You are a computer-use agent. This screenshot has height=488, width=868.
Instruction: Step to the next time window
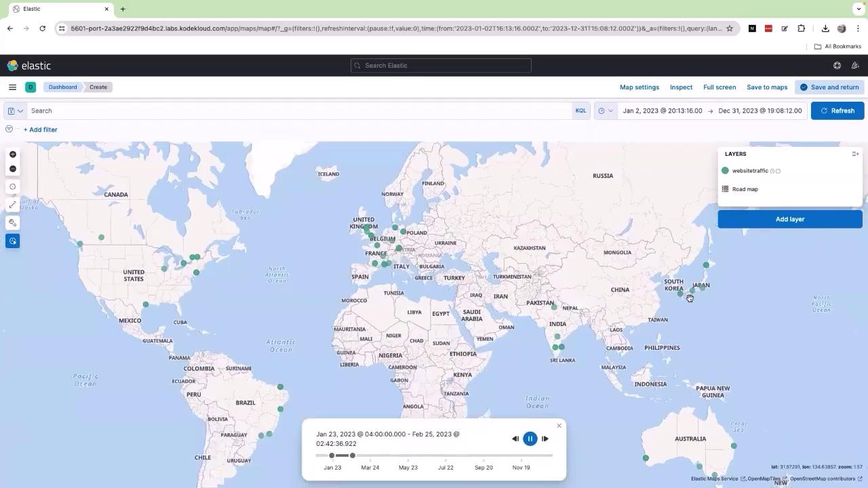click(x=545, y=439)
